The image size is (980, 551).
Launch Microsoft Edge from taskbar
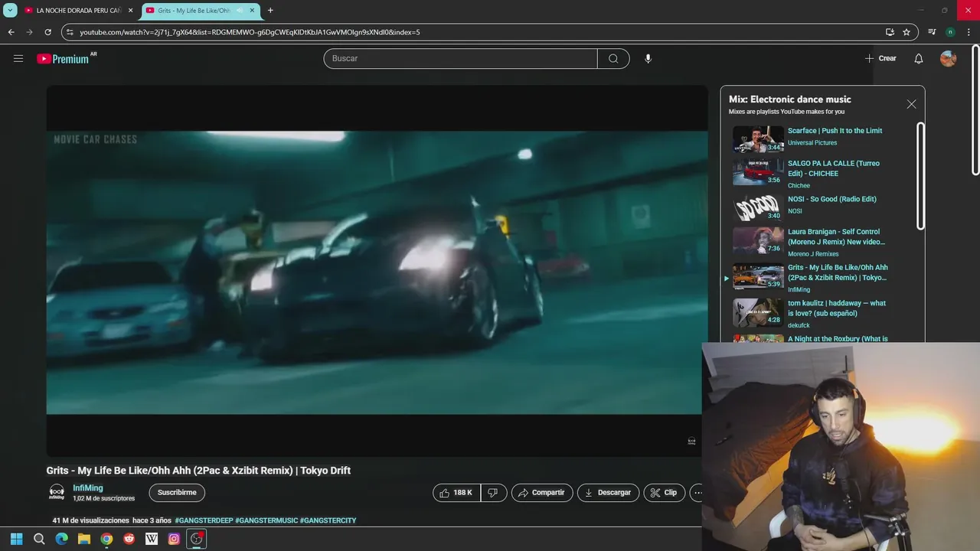(61, 539)
